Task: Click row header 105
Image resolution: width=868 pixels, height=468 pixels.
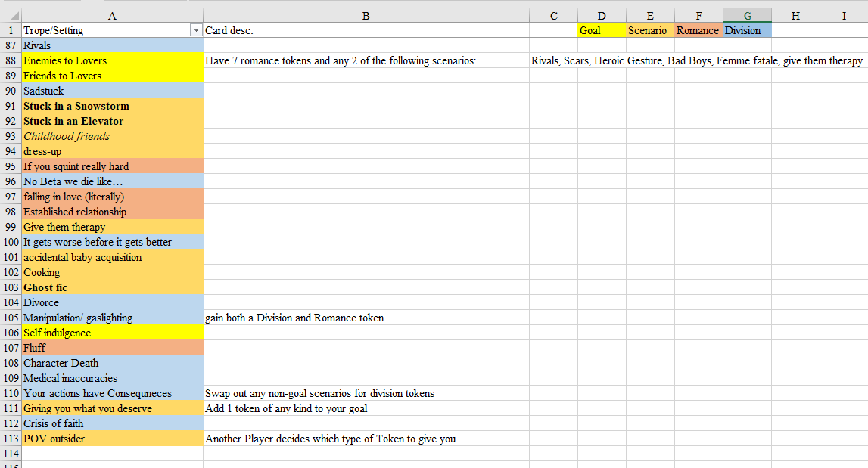Action: [11, 318]
